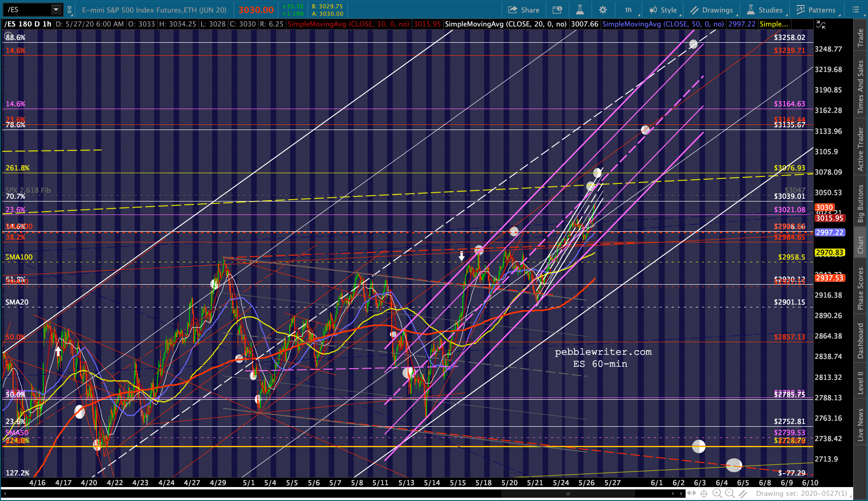Screen dimensions: 868x501
Task: Open chart settings gear
Action: tap(603, 10)
